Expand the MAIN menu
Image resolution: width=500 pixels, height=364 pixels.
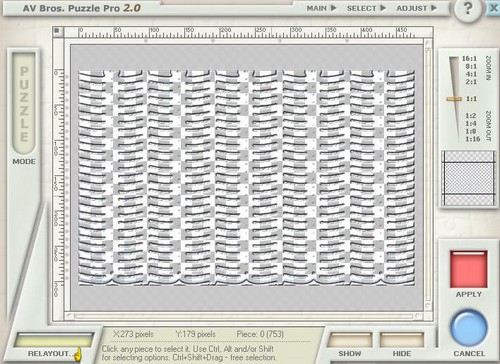click(x=321, y=8)
